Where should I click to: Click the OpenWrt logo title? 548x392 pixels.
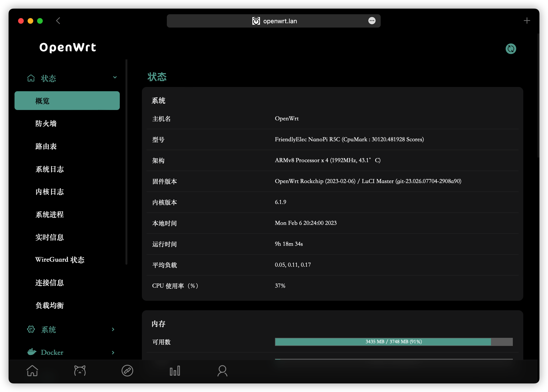pos(67,47)
